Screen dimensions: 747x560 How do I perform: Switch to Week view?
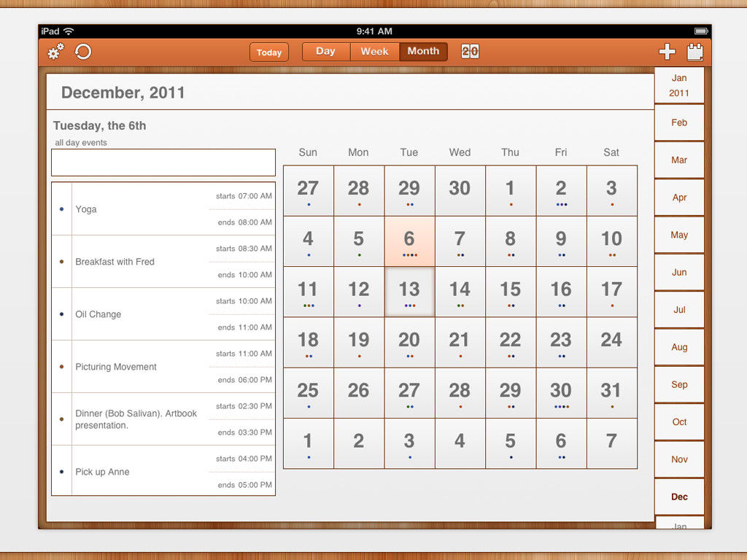point(374,52)
